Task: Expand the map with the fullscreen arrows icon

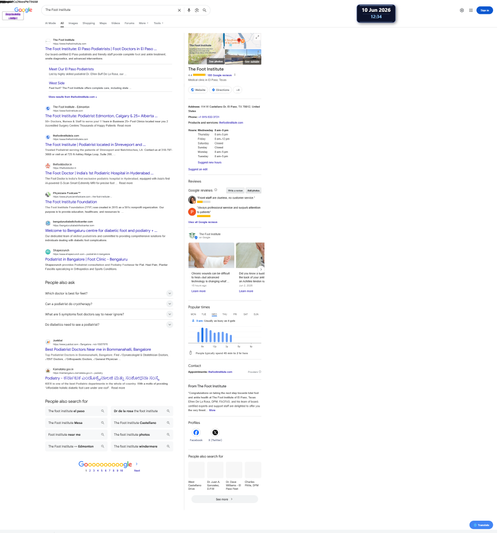Action: [x=257, y=37]
